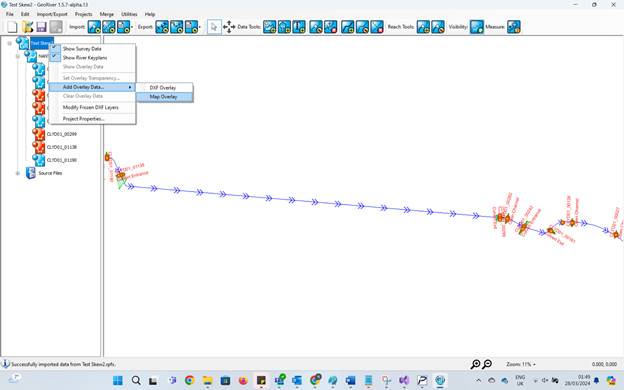Show hidden system tray icons
The image size is (624, 390).
(x=478, y=380)
